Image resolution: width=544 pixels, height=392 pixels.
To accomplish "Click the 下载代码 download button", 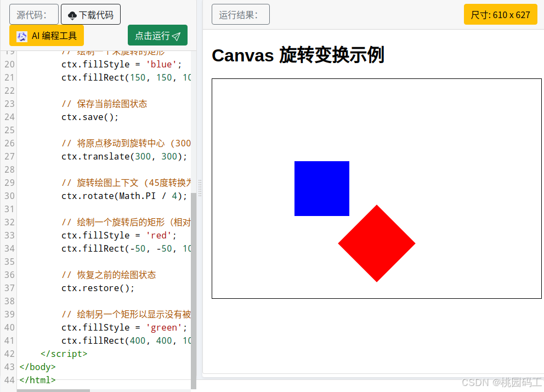I will point(90,15).
